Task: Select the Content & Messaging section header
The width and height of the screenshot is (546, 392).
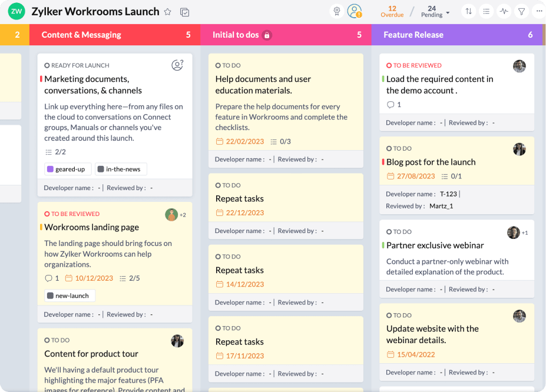Action: (115, 35)
